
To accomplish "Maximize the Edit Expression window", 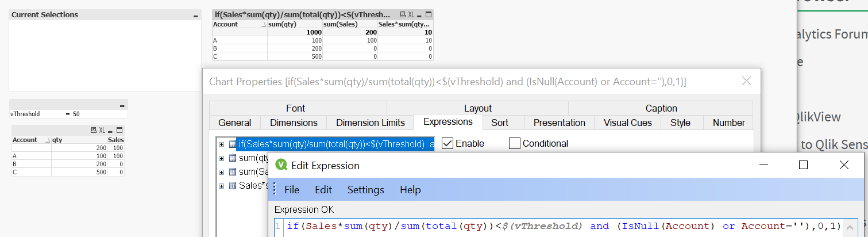I will (x=803, y=165).
